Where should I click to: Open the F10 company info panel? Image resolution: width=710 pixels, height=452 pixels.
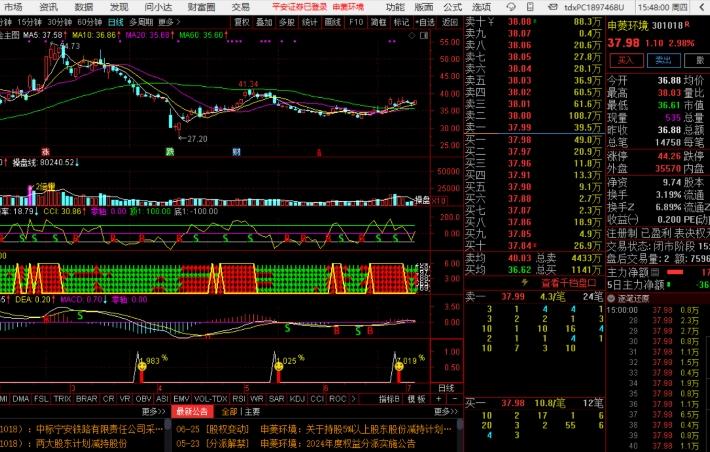click(x=356, y=21)
